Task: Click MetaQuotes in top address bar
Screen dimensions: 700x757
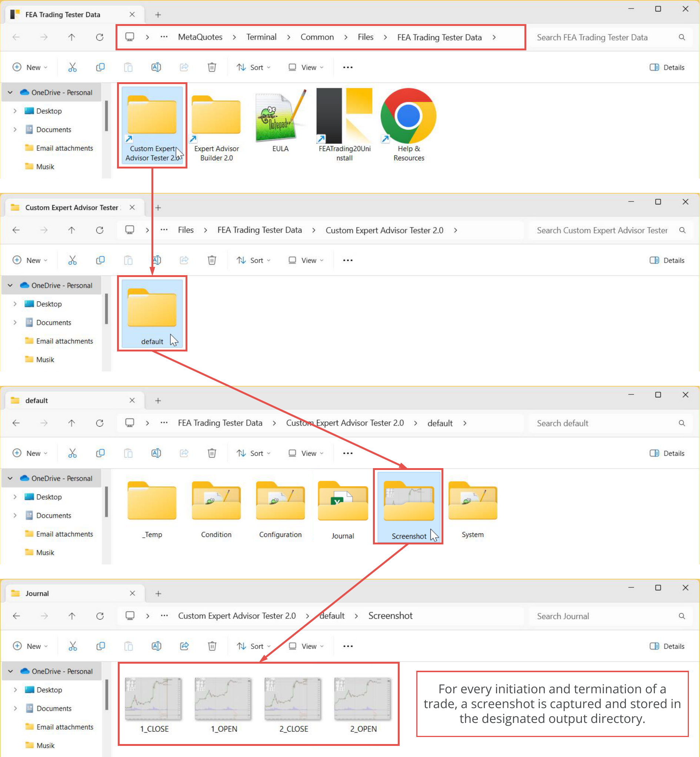Action: pos(200,37)
